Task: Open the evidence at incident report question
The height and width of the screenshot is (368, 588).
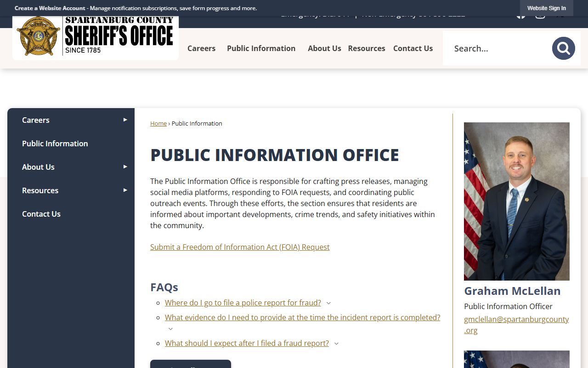Action: coord(303,317)
